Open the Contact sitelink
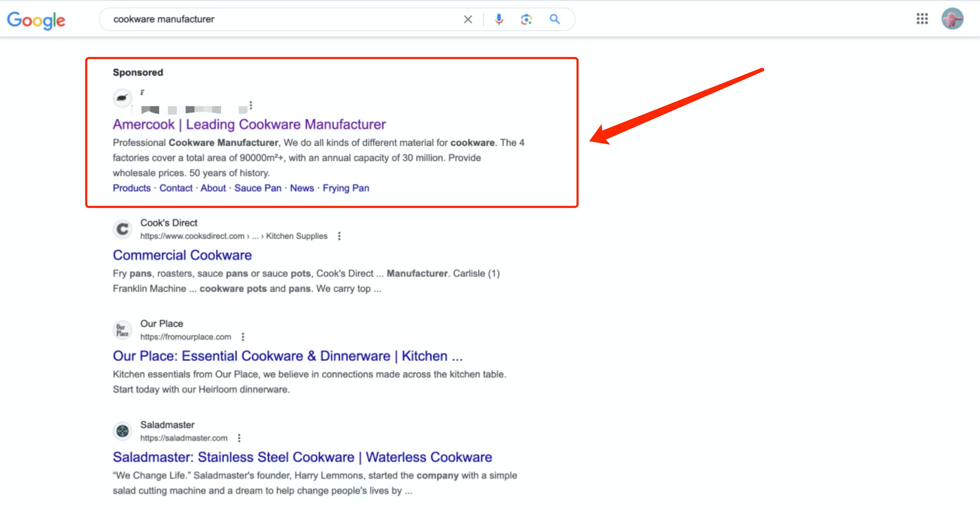Image resolution: width=980 pixels, height=510 pixels. (176, 188)
